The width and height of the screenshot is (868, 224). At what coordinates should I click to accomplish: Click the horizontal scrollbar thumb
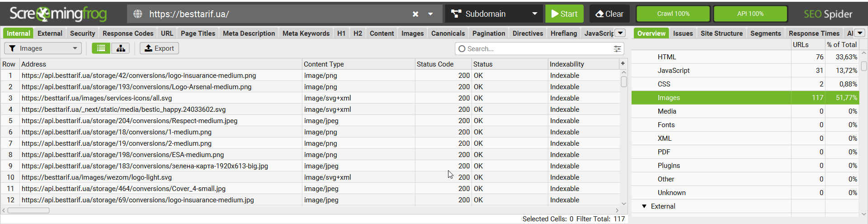[28, 210]
